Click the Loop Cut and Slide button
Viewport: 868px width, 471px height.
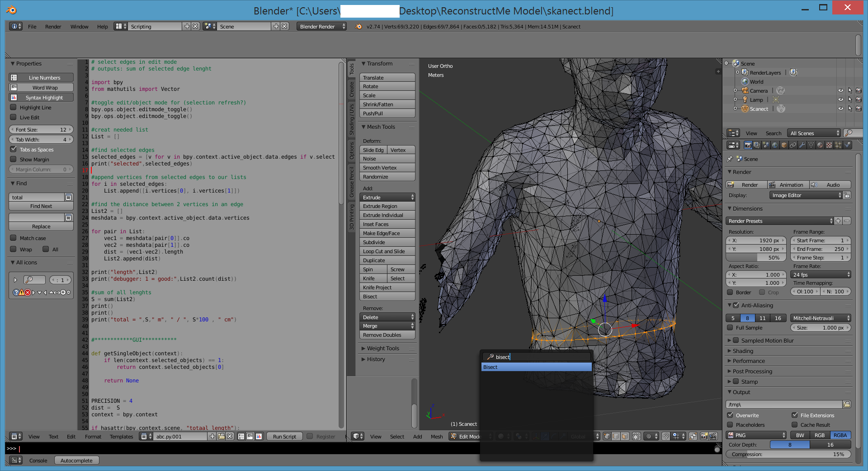387,251
